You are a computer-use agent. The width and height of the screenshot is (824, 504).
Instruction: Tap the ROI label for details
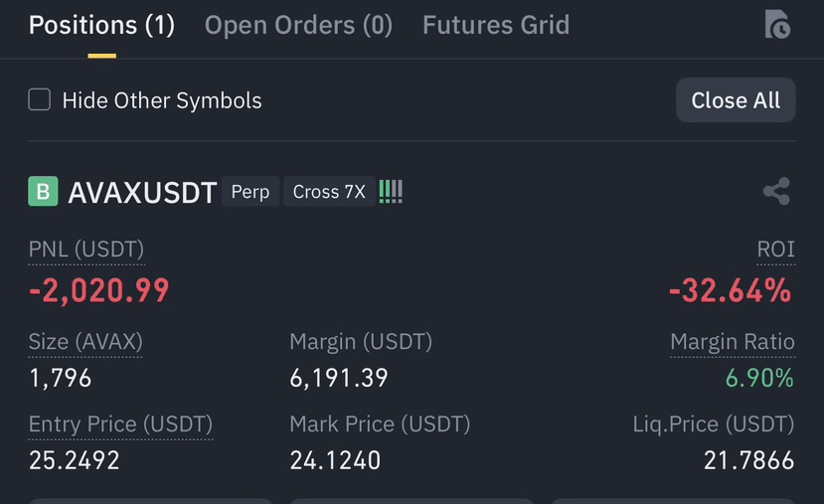coord(775,250)
